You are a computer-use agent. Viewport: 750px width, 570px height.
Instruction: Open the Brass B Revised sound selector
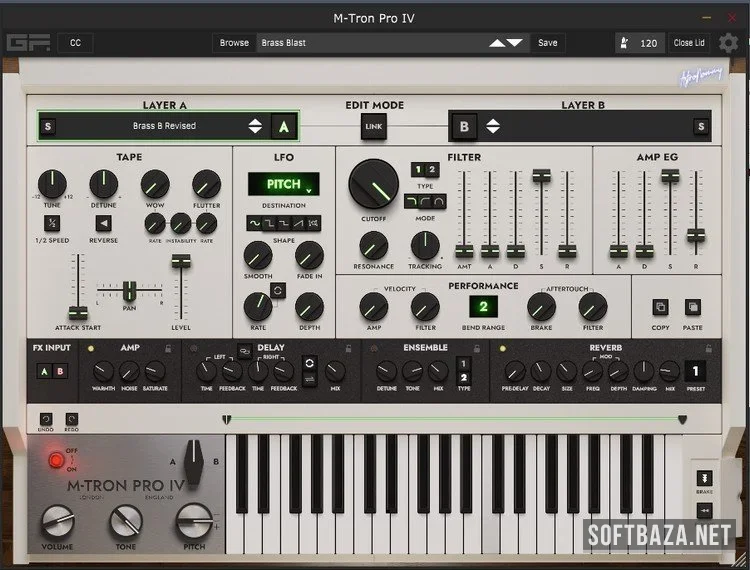point(164,126)
